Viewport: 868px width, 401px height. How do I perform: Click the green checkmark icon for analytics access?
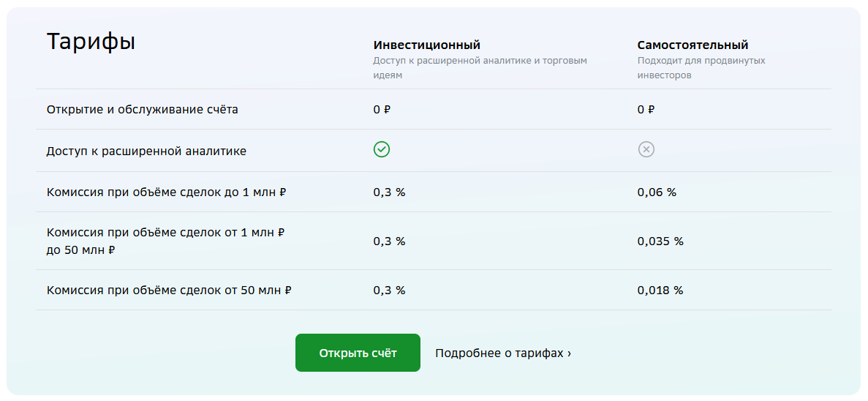(382, 150)
